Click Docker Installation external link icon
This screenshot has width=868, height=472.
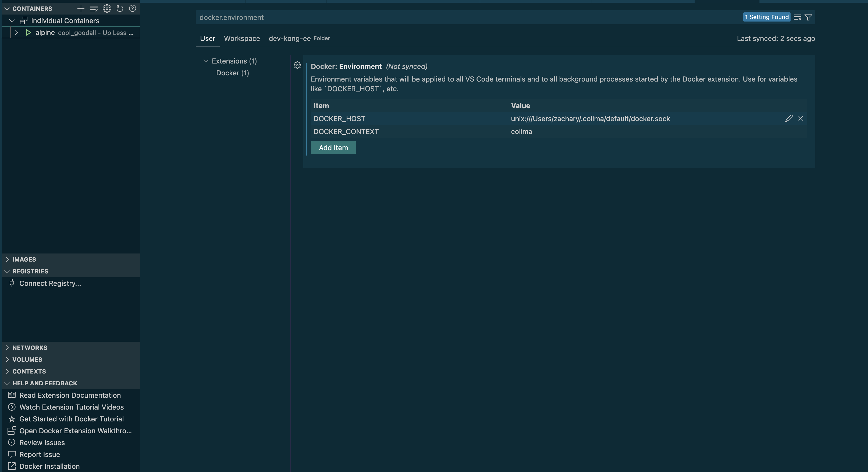(x=12, y=466)
